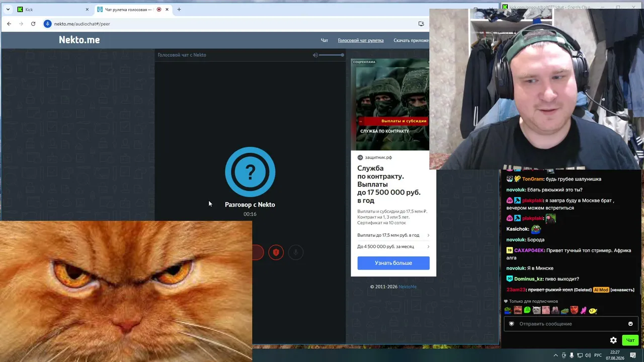This screenshot has height=362, width=644.
Task: Expand 'До 4 500 000 руб. за месяц' row
Action: [393, 247]
